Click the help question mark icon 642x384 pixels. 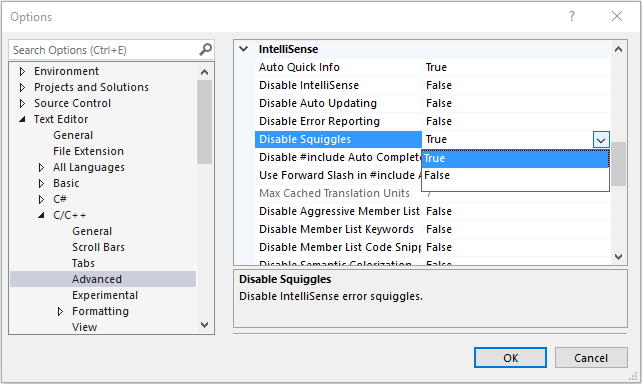pyautogui.click(x=572, y=16)
